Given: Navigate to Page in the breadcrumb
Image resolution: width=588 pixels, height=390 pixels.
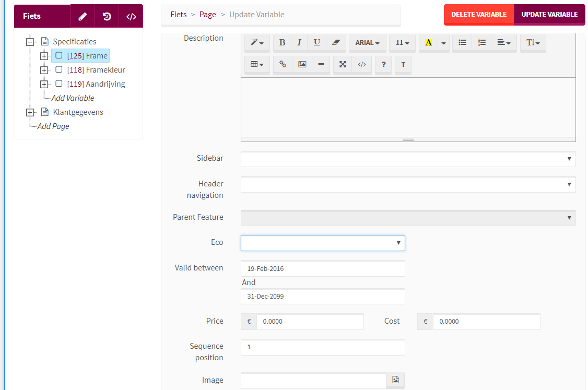Looking at the screenshot, I should [x=207, y=15].
